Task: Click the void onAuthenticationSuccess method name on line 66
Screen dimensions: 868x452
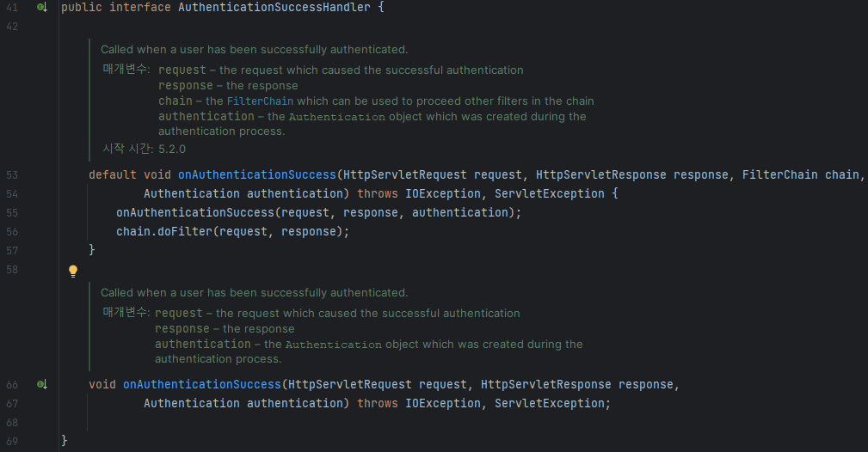Action: (202, 384)
